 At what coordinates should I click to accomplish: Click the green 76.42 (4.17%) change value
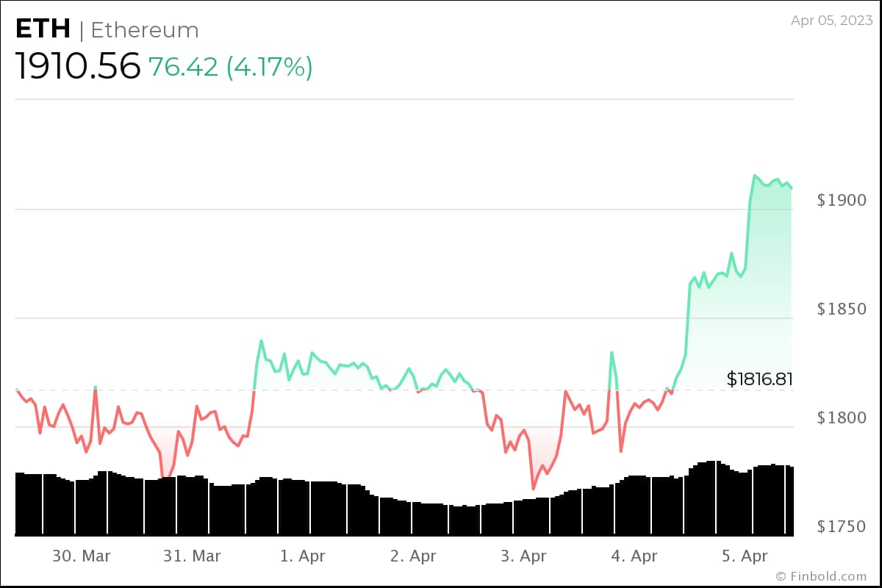pos(230,67)
